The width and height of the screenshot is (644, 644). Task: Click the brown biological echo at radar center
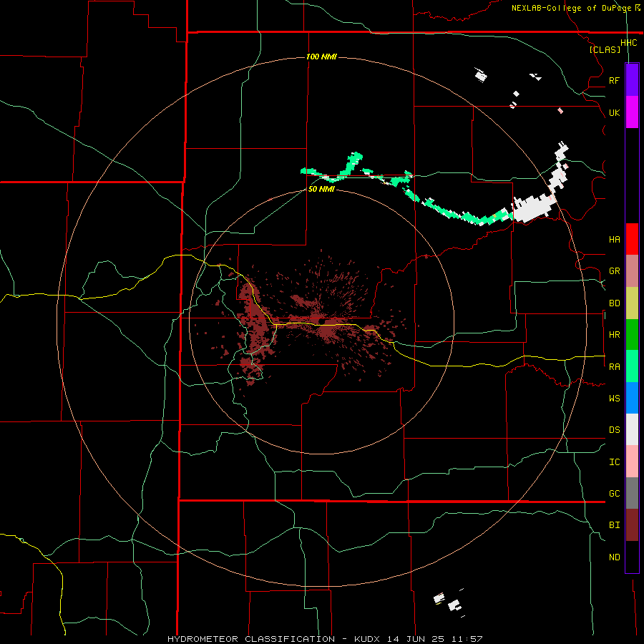[324, 324]
